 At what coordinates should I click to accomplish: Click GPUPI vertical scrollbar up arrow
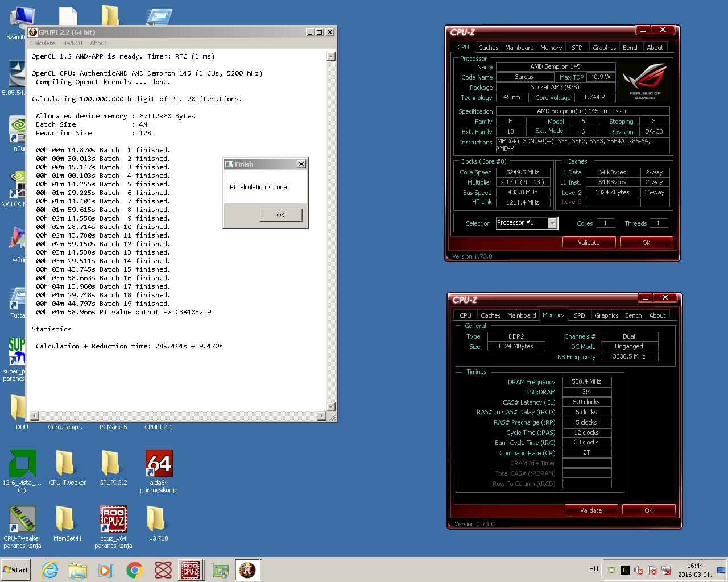click(x=331, y=56)
